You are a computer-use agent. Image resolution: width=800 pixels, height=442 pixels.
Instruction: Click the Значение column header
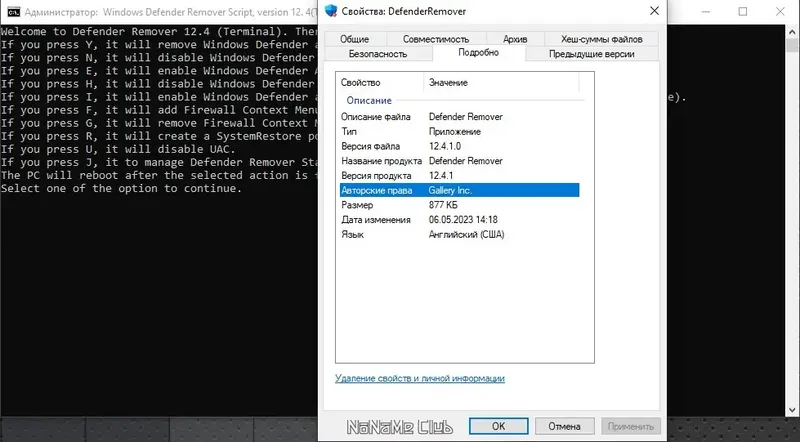tap(502, 82)
